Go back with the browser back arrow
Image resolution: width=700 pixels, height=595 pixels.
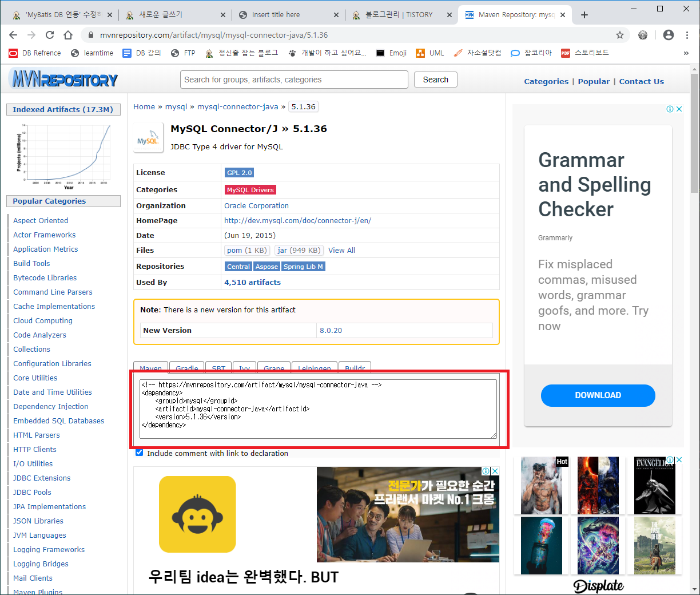point(13,35)
